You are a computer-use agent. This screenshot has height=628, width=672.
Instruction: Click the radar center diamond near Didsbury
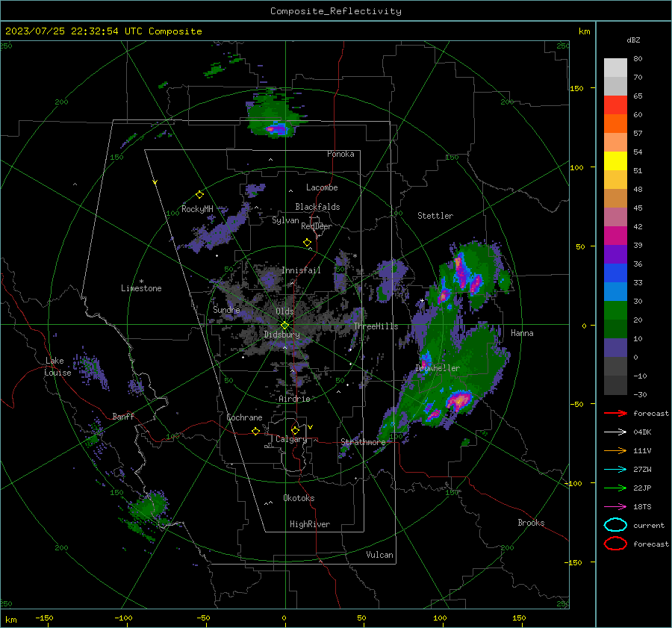tap(284, 326)
